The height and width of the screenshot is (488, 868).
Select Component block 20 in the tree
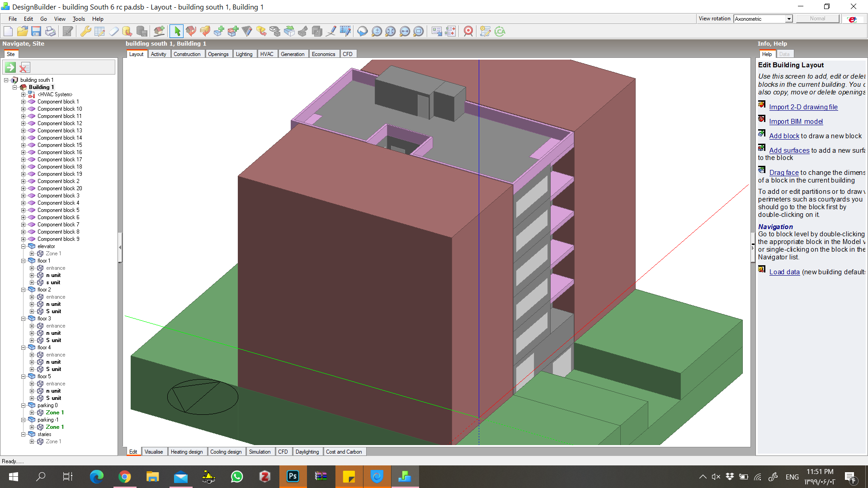60,188
